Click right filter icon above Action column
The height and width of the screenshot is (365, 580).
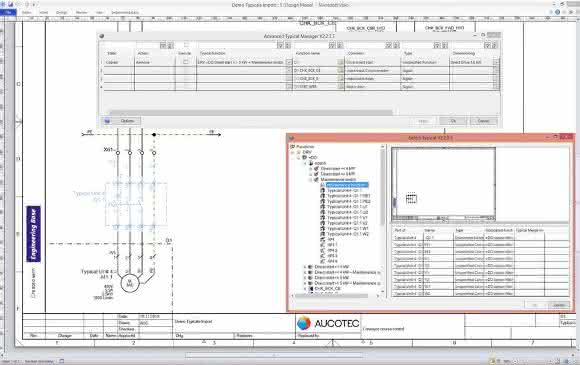tap(170, 45)
